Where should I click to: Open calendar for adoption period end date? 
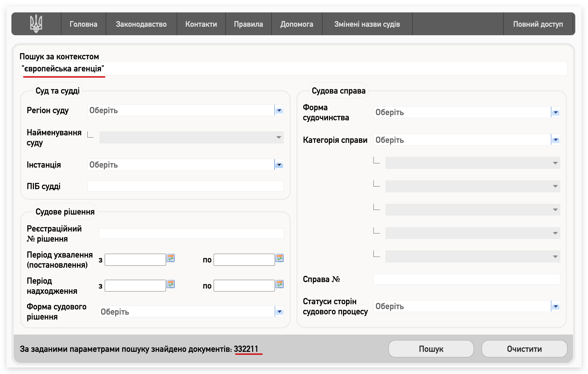(279, 258)
